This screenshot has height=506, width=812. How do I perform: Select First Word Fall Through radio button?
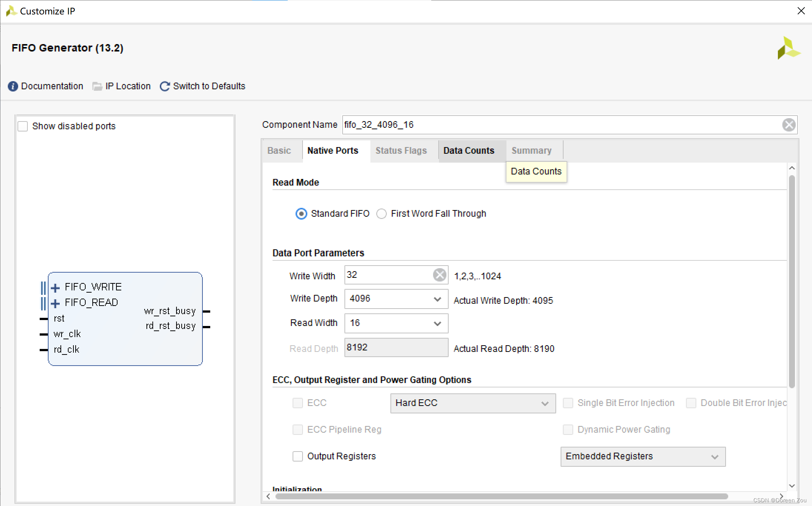382,214
